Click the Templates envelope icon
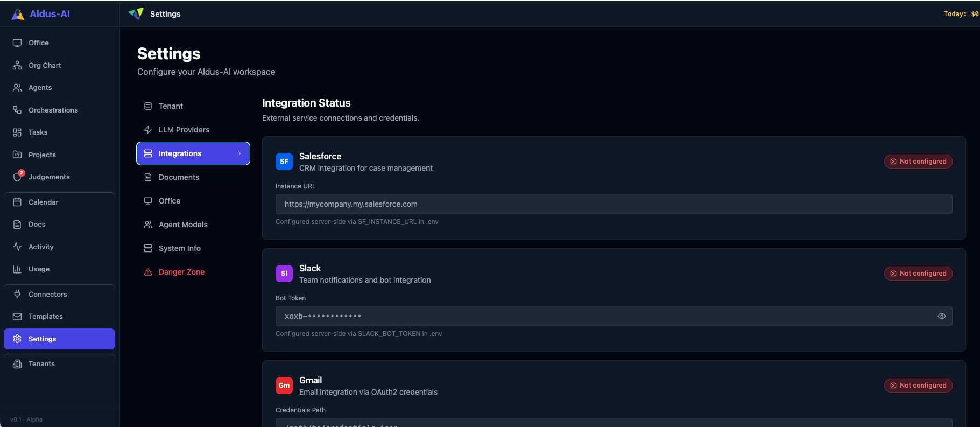Image resolution: width=980 pixels, height=427 pixels. click(x=17, y=316)
